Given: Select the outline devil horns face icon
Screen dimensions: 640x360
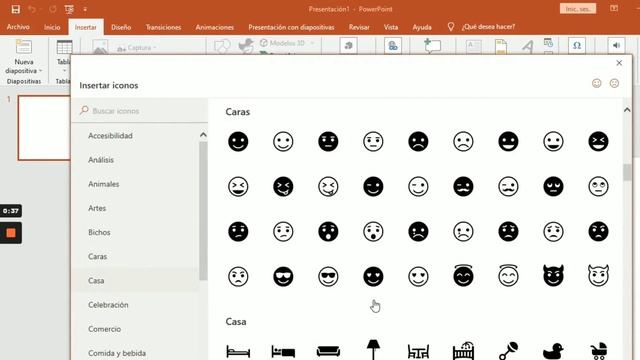Looking at the screenshot, I should click(598, 276).
